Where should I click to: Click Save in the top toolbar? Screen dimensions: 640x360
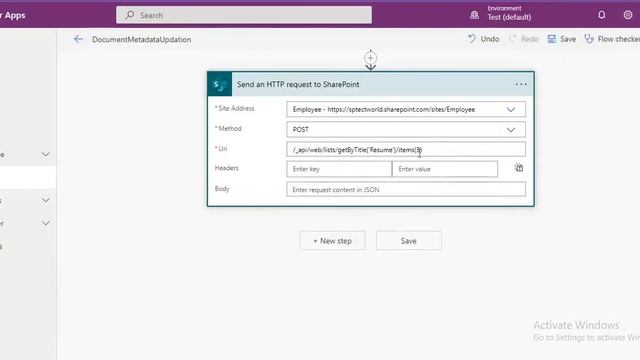pos(562,39)
